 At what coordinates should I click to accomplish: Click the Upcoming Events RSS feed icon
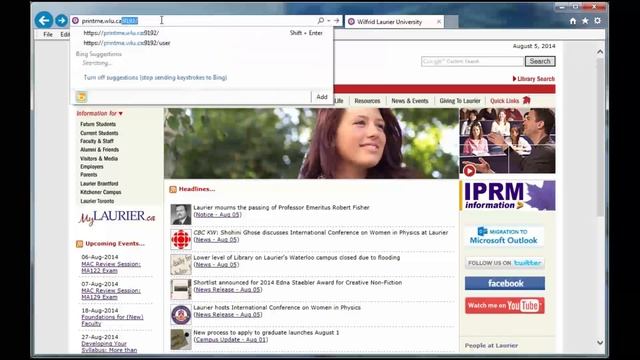(x=79, y=244)
